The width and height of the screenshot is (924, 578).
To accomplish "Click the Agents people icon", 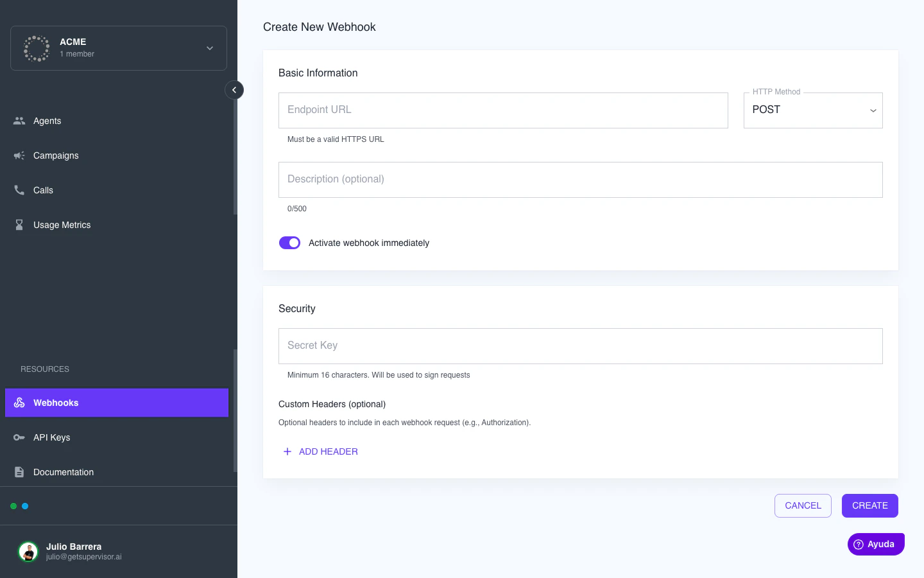I will click(x=19, y=121).
